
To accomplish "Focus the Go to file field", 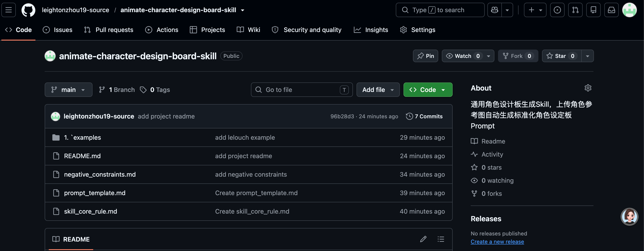I will coord(302,90).
